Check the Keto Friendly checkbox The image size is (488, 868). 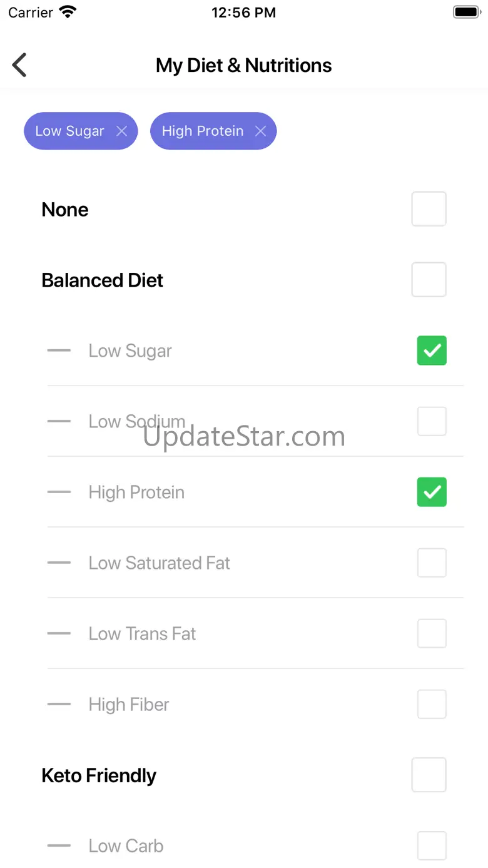click(429, 775)
